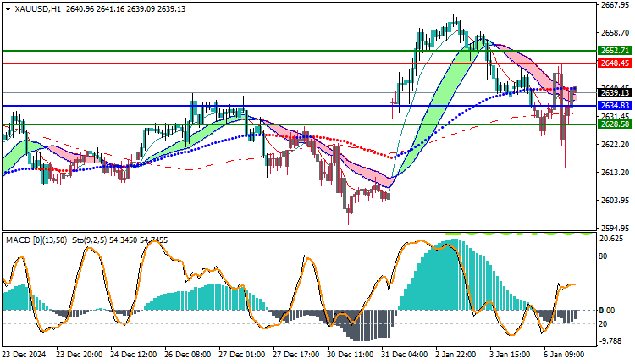Open the XAUUSD,H1 chart title dropdown arrow
The width and height of the screenshot is (635, 364).
(x=8, y=9)
